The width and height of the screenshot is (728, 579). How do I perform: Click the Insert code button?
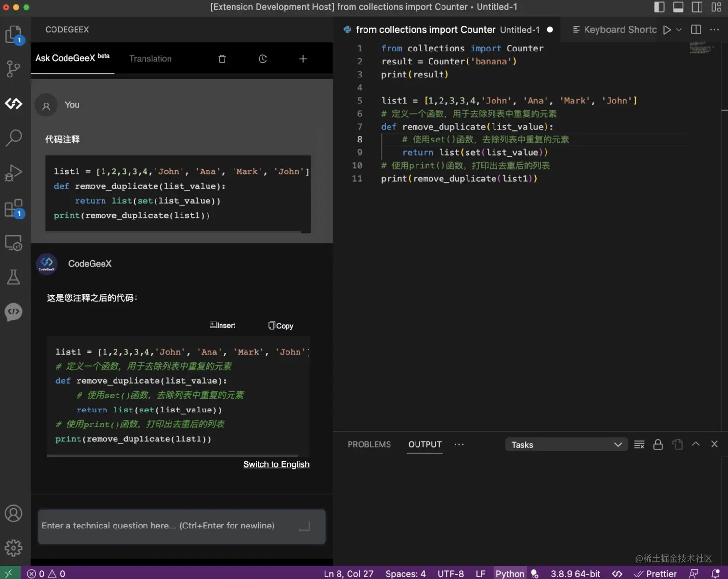(222, 326)
